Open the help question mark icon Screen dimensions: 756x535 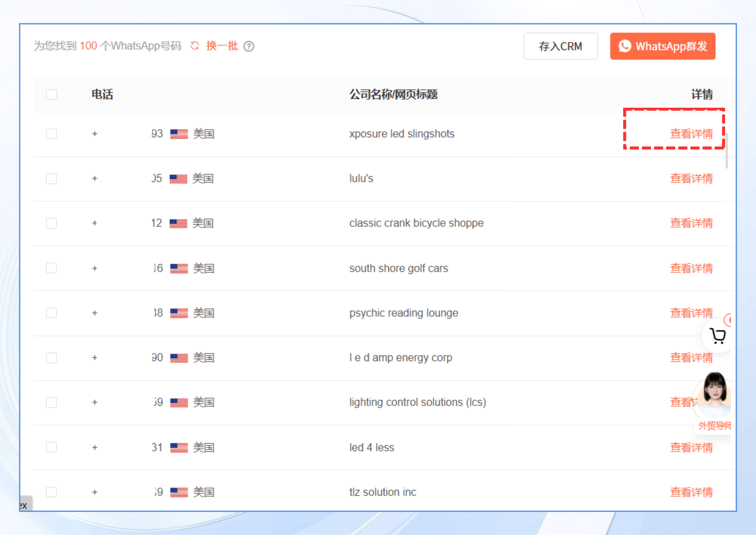249,46
